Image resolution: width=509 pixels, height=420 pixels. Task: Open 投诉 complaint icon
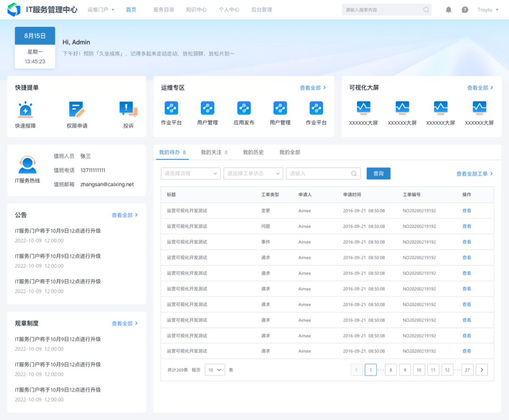(129, 109)
